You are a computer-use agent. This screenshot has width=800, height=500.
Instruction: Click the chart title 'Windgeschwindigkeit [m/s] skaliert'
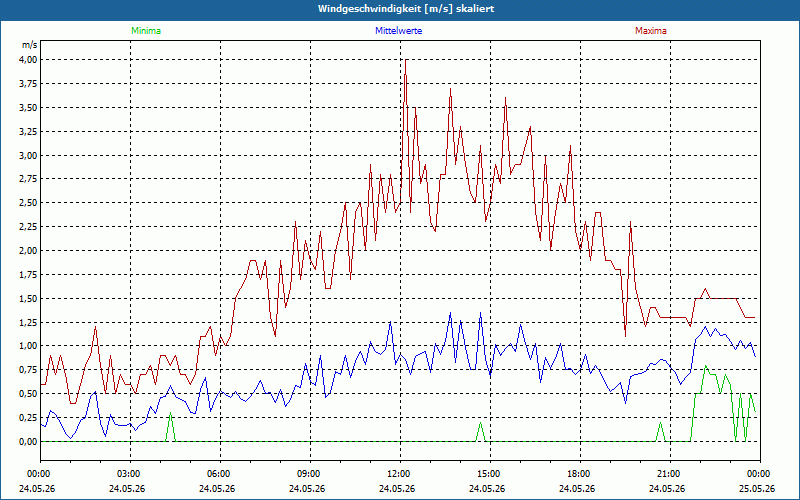[406, 9]
